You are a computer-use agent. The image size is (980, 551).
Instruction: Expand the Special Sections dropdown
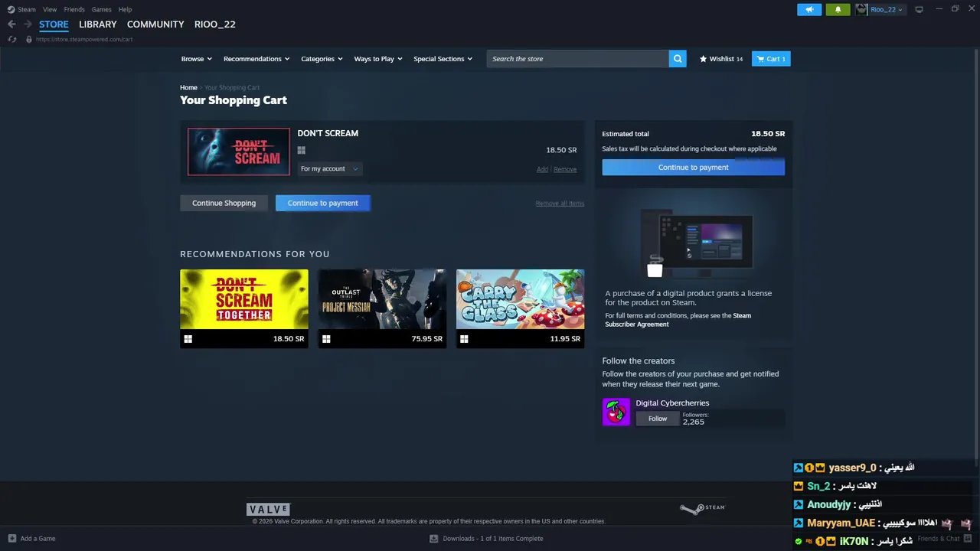pyautogui.click(x=443, y=59)
